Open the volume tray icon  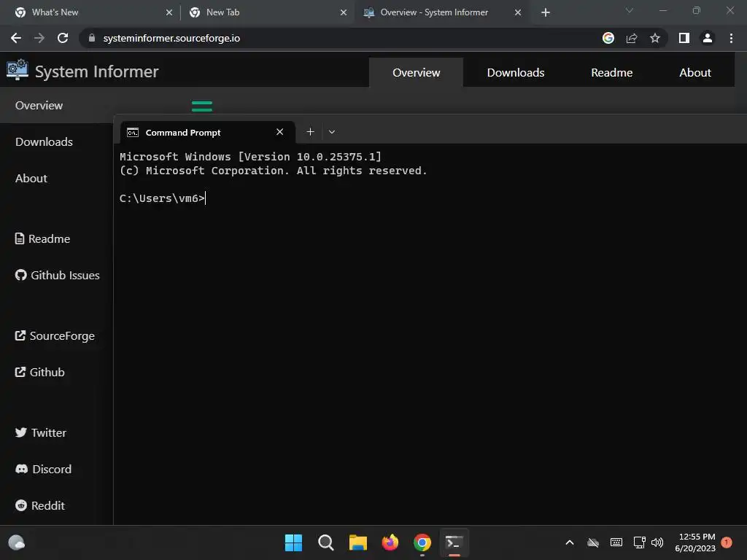[x=657, y=542]
